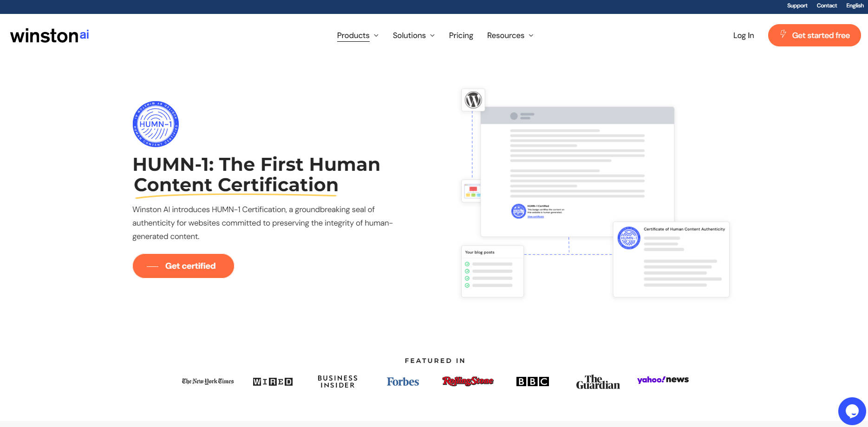868x427 pixels.
Task: Go to the Pricing page
Action: [x=461, y=35]
